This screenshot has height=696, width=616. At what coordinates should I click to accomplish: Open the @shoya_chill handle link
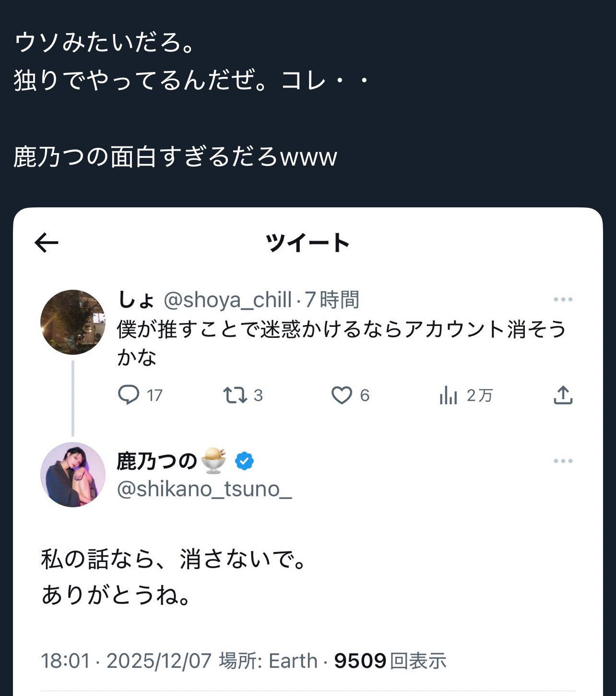tap(227, 300)
